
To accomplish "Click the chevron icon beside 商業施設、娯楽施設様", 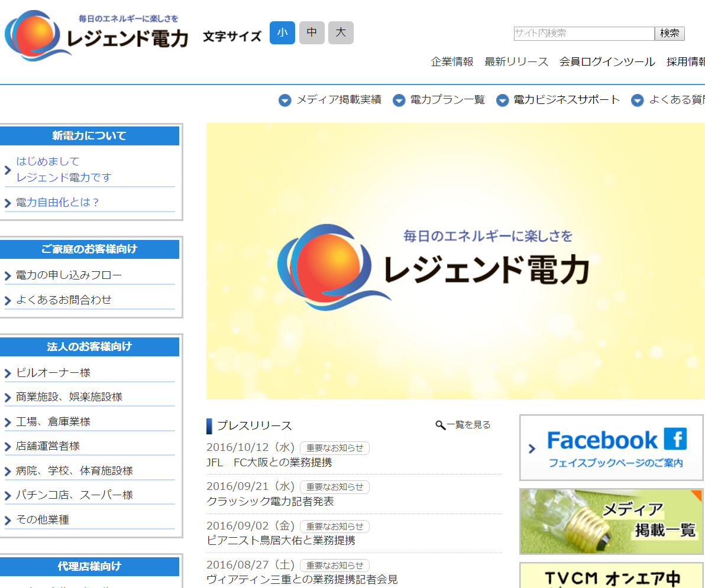I will pos(8,398).
